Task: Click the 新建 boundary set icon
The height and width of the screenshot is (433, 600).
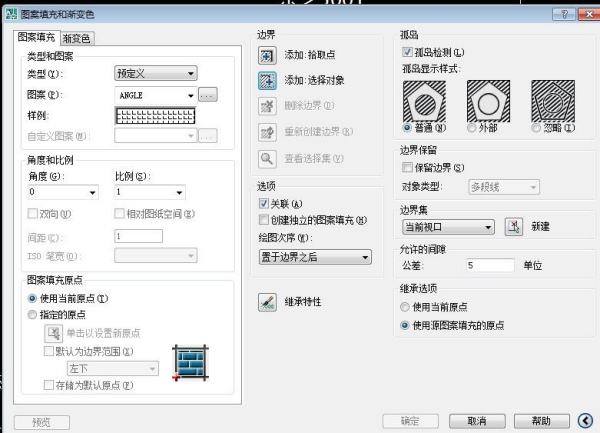Action: (514, 227)
